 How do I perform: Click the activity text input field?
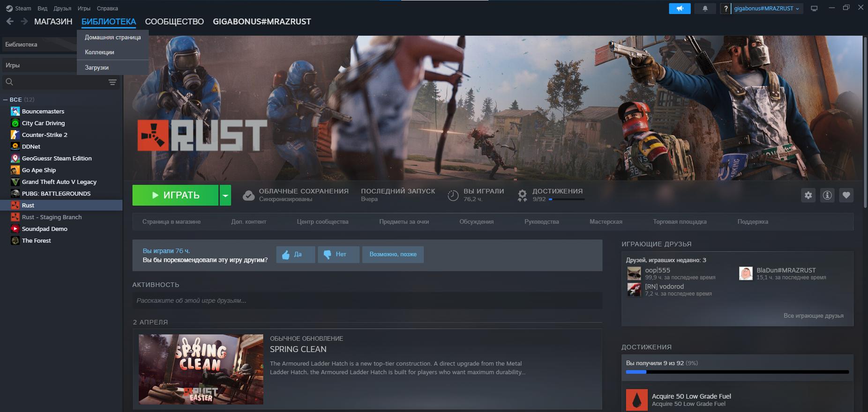(x=367, y=301)
